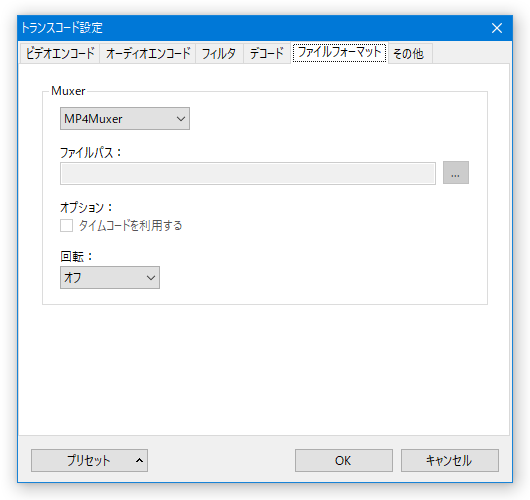
Task: Click the キャンセル button
Action: (x=450, y=460)
